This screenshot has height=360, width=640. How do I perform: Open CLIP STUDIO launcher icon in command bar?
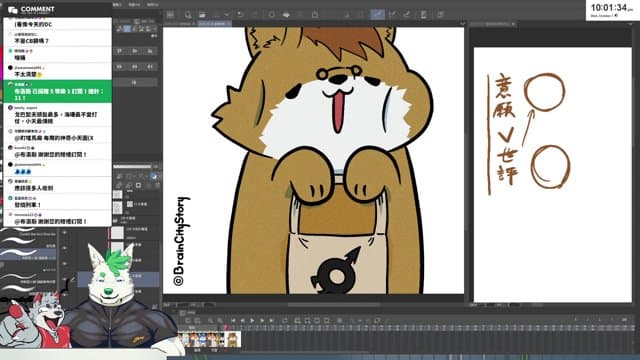point(170,15)
